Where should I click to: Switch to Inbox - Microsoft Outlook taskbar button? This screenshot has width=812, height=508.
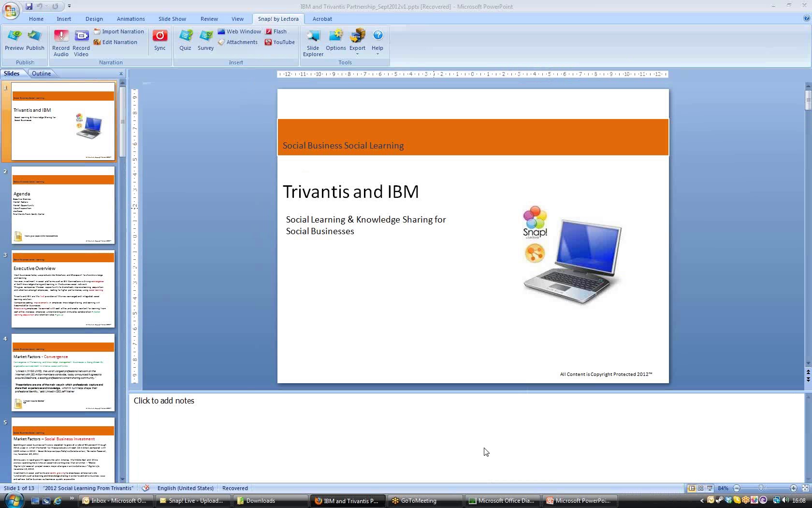tap(116, 501)
